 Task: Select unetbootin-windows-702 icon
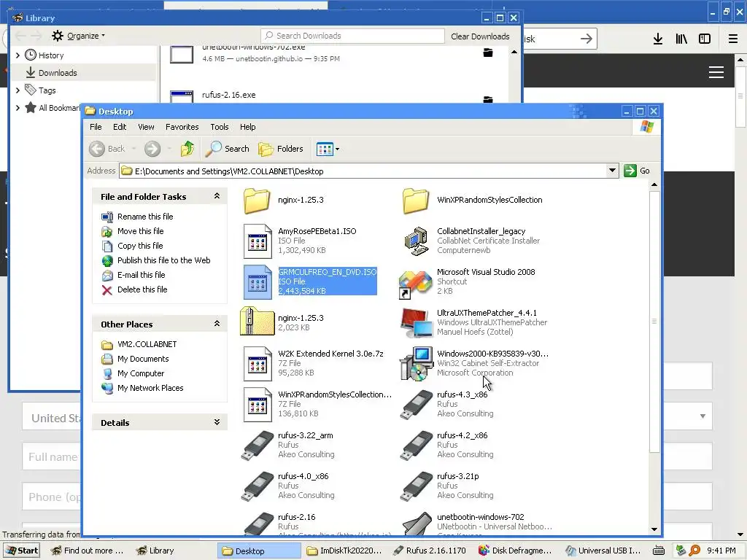tap(417, 524)
